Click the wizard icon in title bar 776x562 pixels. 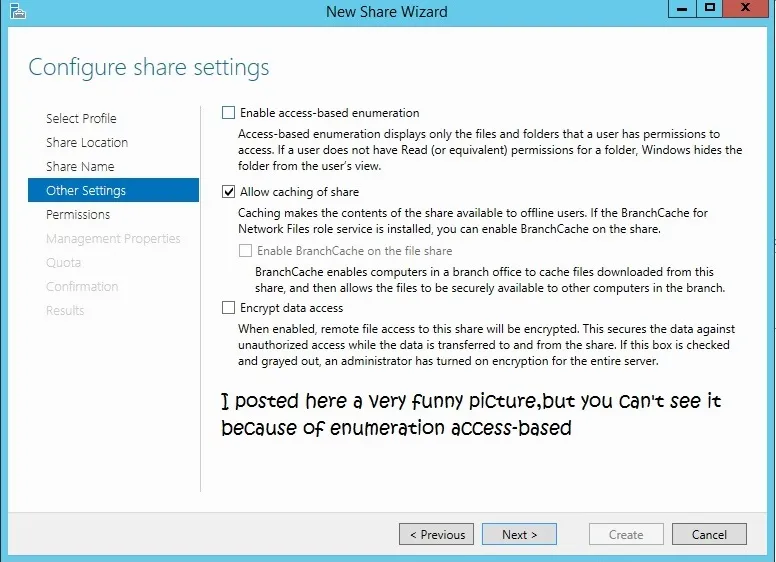17,11
